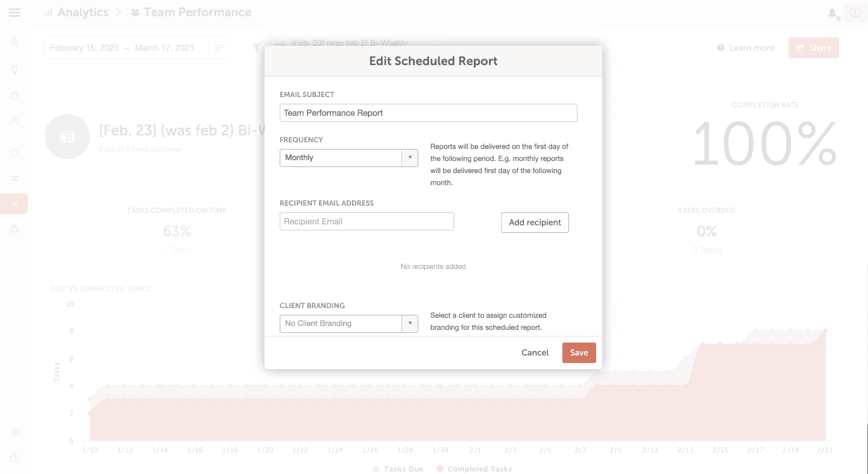Click the Add recipient button

535,222
